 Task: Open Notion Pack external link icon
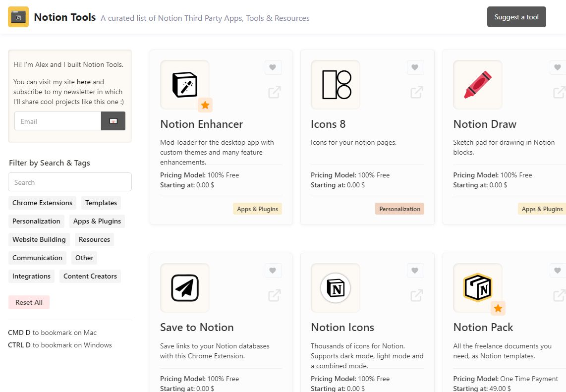(559, 295)
